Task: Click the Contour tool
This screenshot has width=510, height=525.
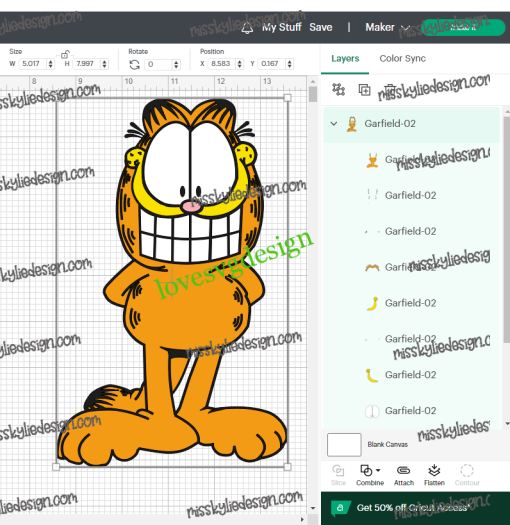Action: point(467,475)
